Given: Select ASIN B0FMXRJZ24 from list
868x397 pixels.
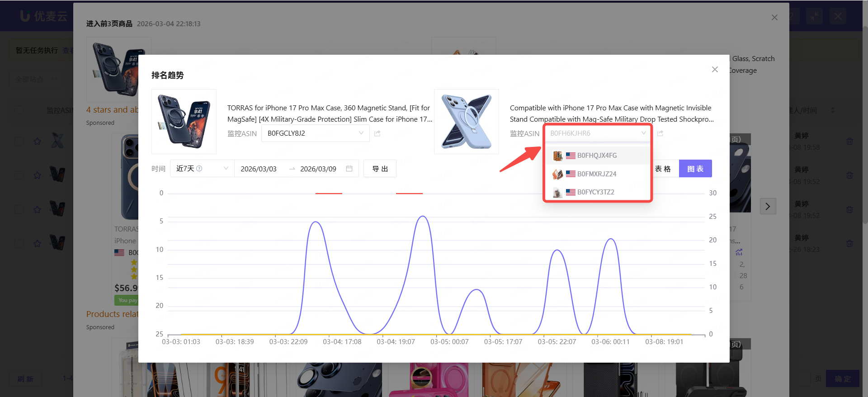Looking at the screenshot, I should click(596, 174).
